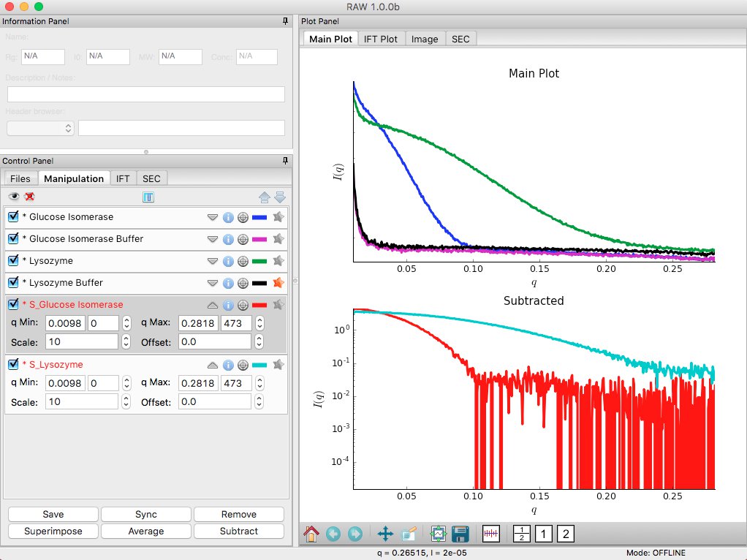Click locator target icon for S_Lysozyme
747x560 pixels.
[x=243, y=365]
